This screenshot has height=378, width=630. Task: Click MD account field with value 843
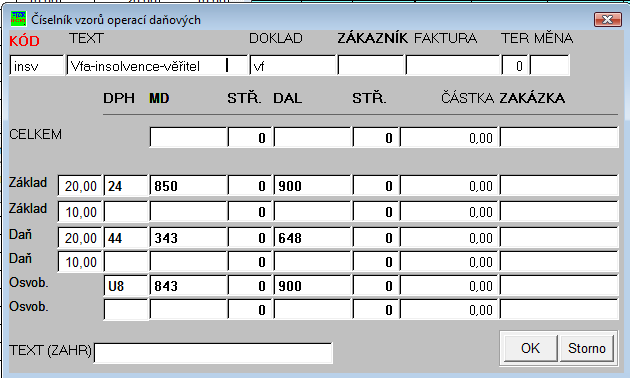[188, 286]
